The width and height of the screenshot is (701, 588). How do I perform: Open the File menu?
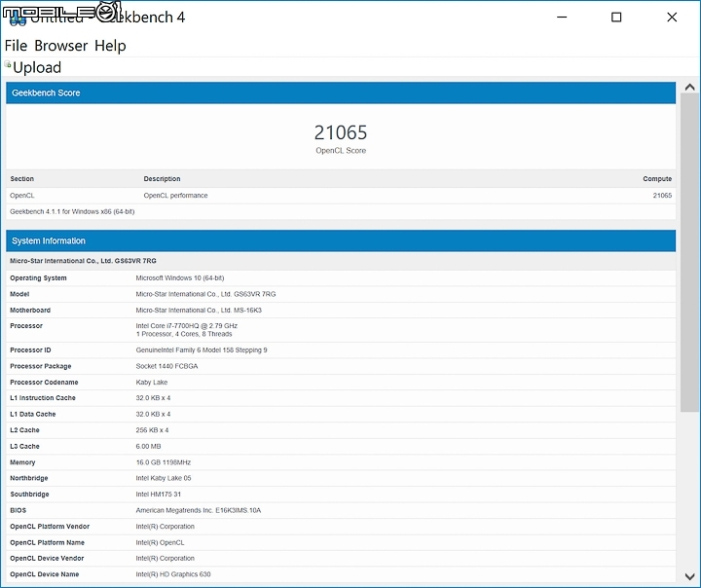16,46
